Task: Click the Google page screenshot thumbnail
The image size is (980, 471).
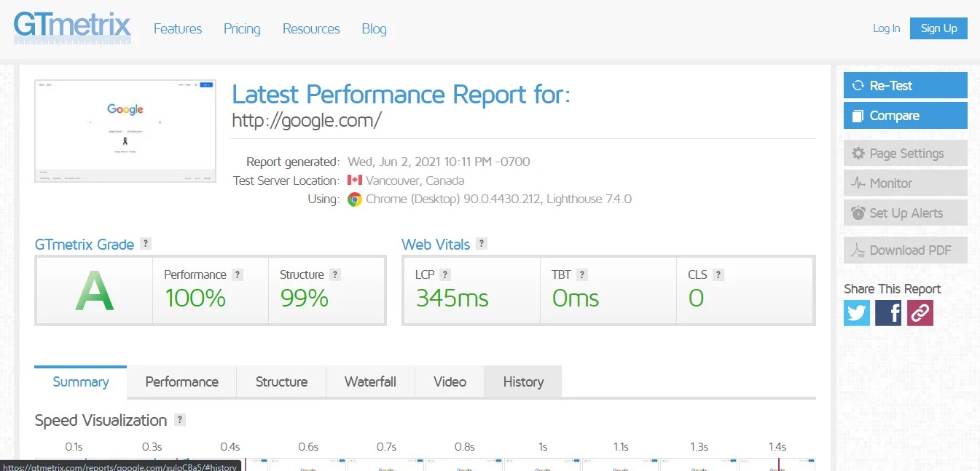Action: (x=125, y=131)
